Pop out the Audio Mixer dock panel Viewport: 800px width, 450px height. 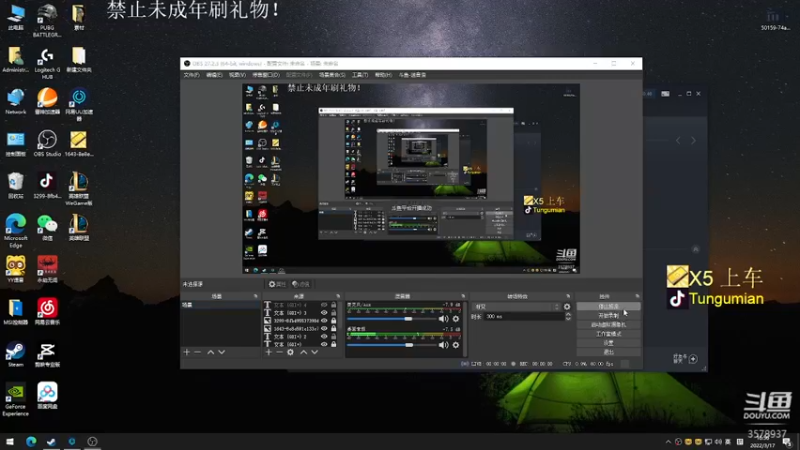click(463, 296)
